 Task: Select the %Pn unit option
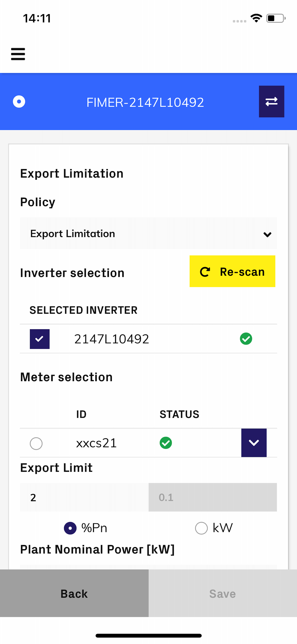tap(70, 528)
